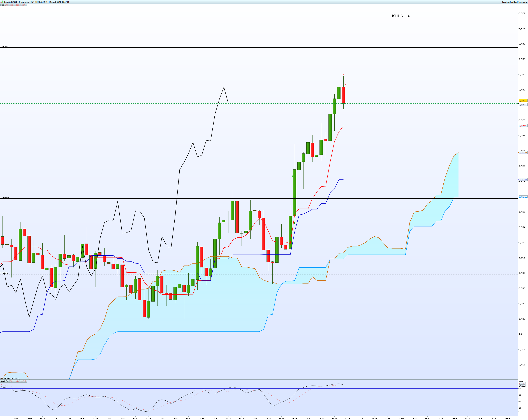Click the green up arrow buy marker
The image size is (528, 420).
pos(295,223)
